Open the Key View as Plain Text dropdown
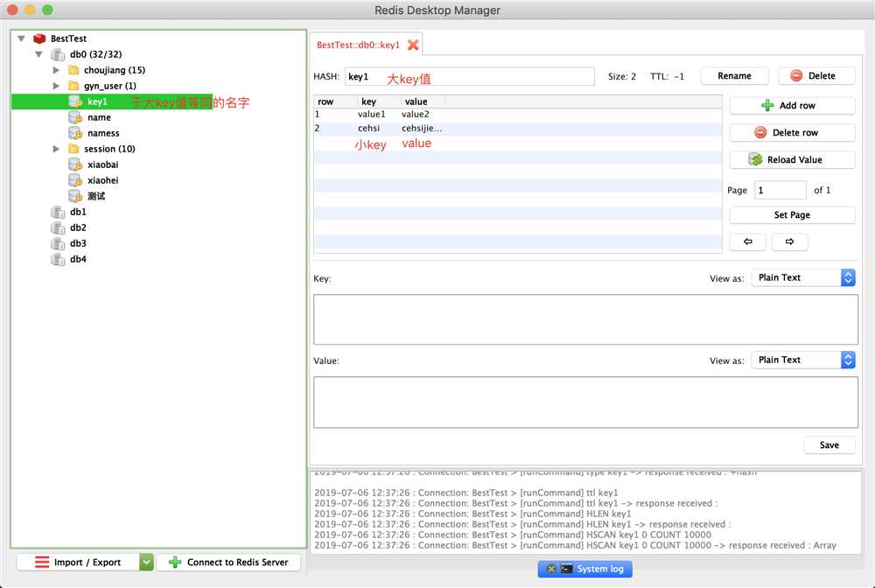 (x=803, y=277)
